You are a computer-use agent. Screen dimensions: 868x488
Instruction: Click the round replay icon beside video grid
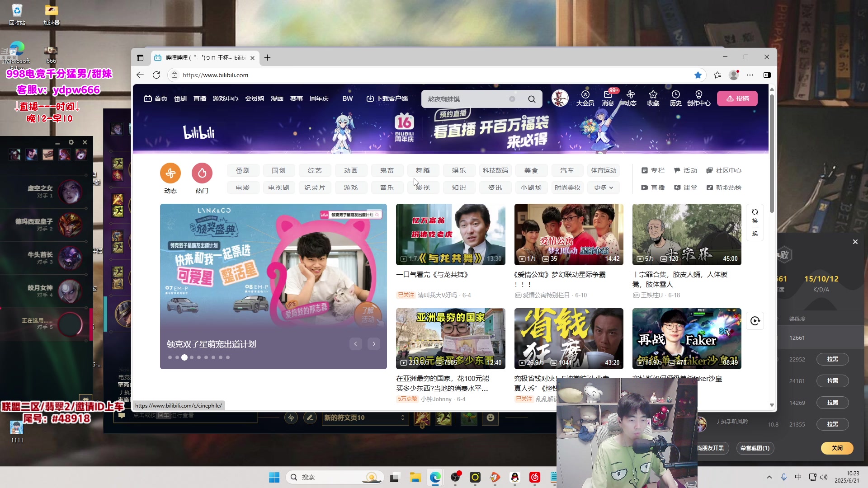[x=755, y=321]
